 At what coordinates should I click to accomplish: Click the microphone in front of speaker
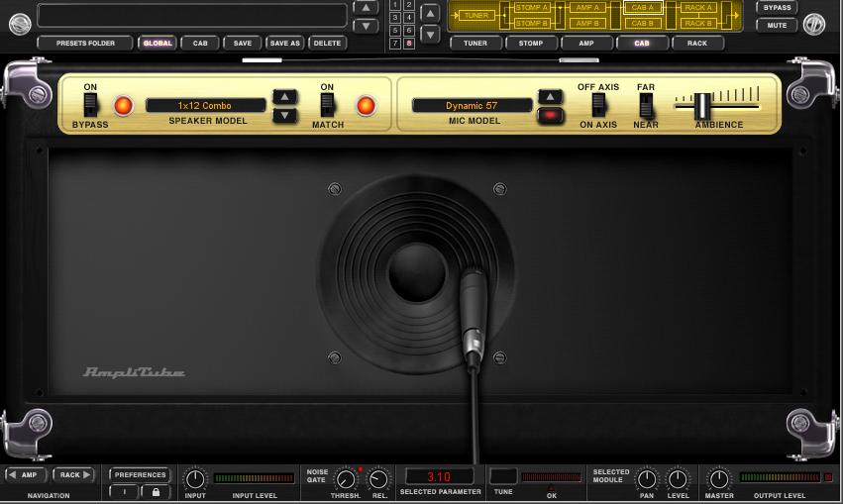[474, 320]
